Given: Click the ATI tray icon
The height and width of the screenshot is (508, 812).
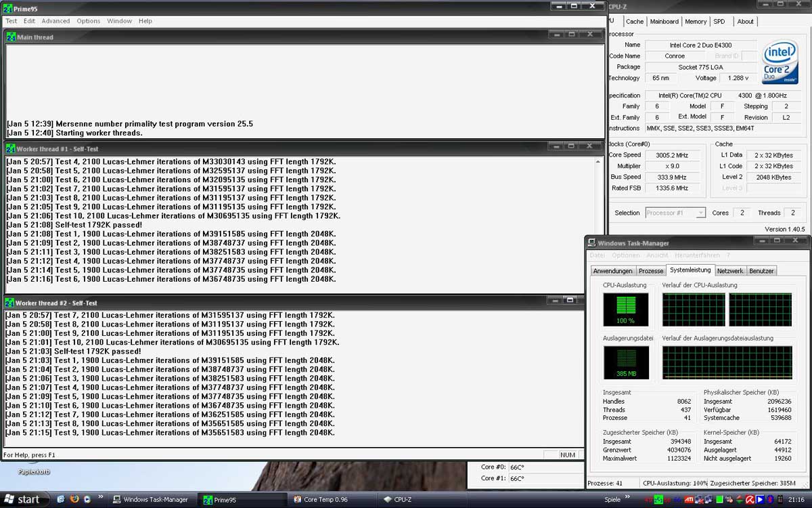Looking at the screenshot, I should point(689,499).
